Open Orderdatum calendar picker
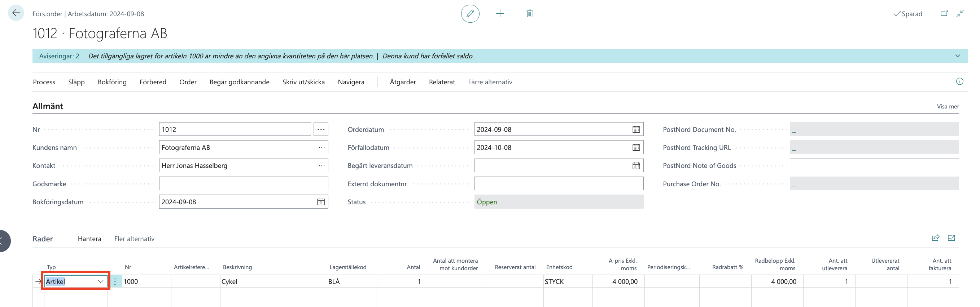The image size is (980, 307). 636,130
